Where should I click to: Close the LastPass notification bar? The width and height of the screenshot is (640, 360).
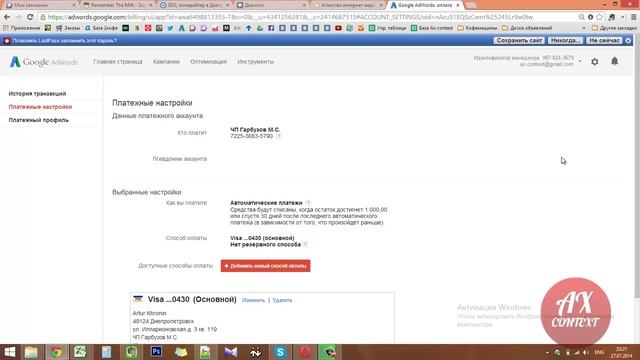point(628,40)
